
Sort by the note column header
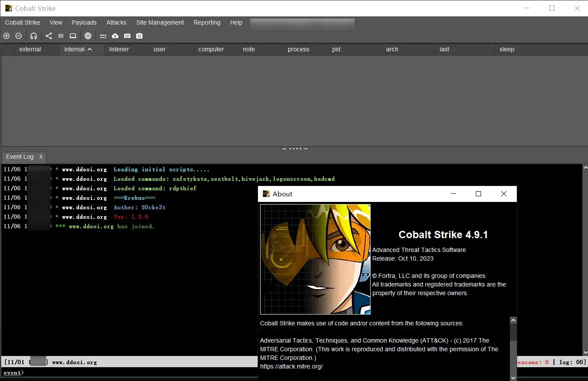[261, 49]
